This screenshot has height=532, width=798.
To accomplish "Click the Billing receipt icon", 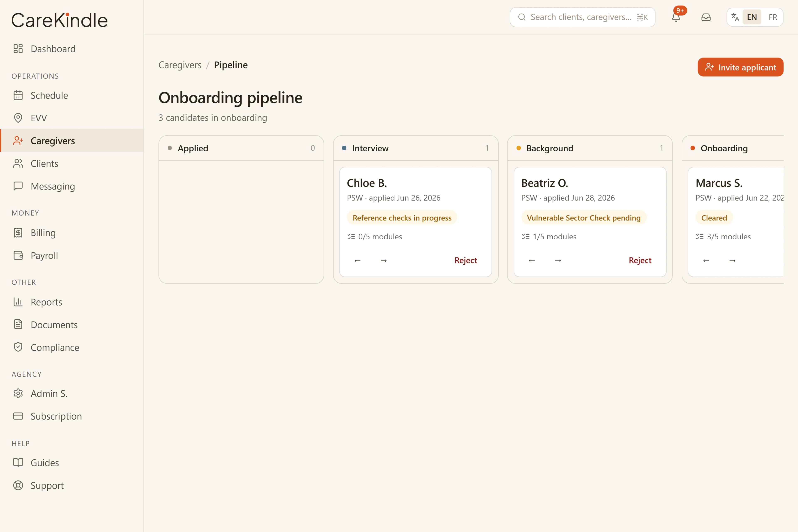I will tap(18, 233).
